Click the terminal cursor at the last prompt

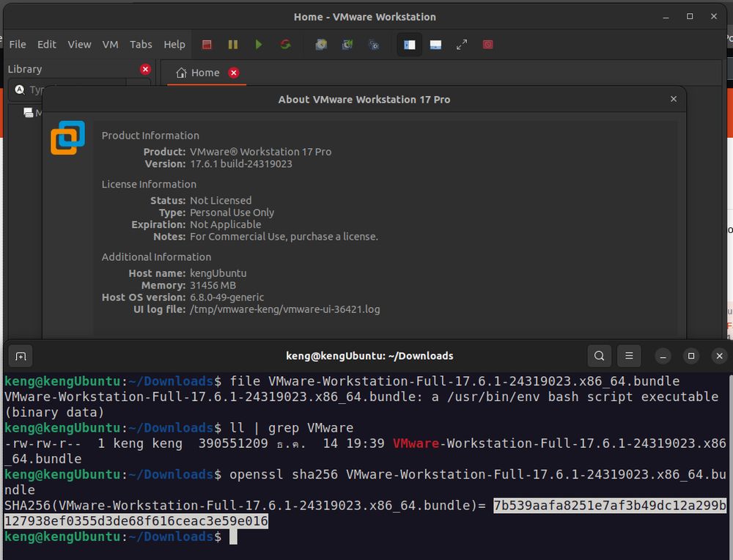[233, 537]
